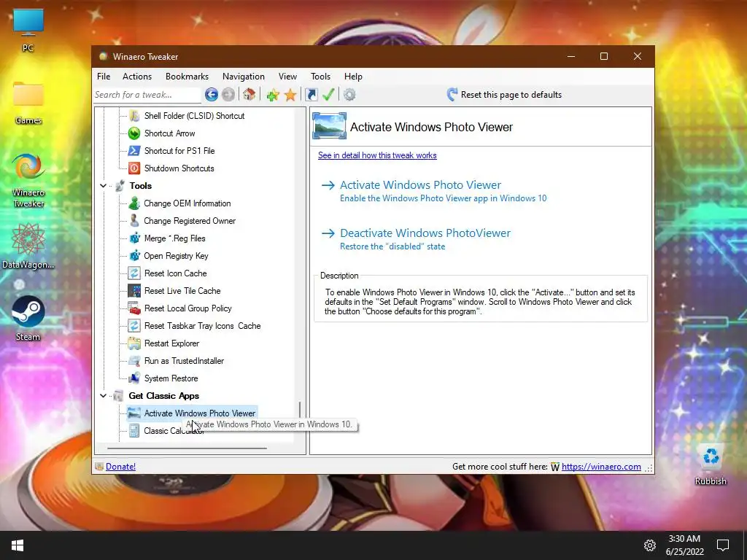
Task: Open 'See in detail how this tweak works' link
Action: [377, 155]
